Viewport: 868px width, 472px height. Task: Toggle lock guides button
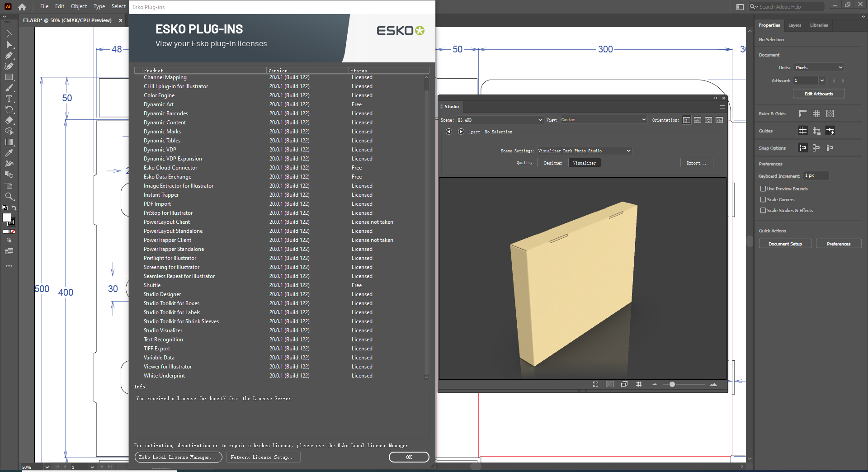816,131
